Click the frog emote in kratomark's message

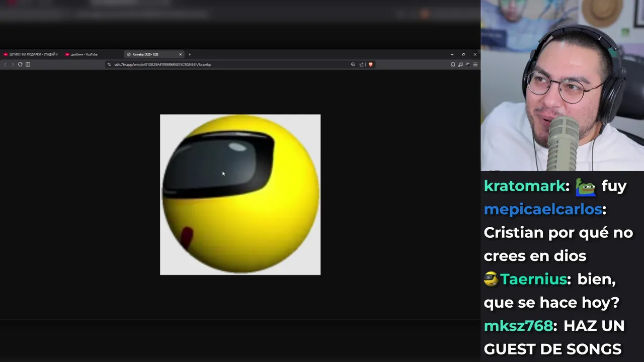(x=586, y=187)
